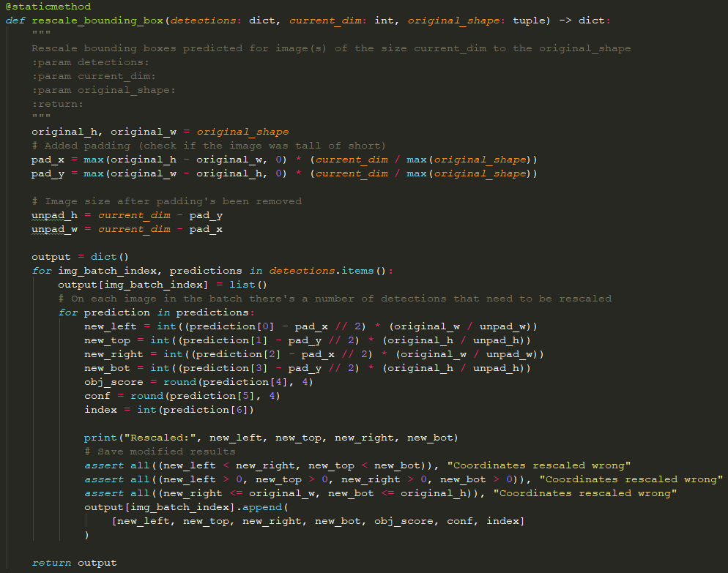Click the 'output[img_batch_index].append(' line
Screen dimensions: 728x573
coord(186,508)
